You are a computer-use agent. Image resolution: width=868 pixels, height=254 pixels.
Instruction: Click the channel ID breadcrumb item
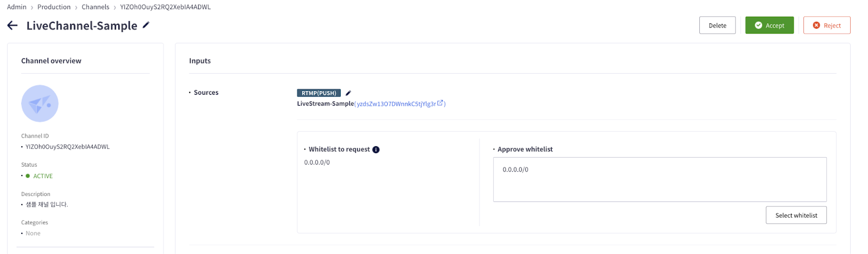tap(165, 7)
